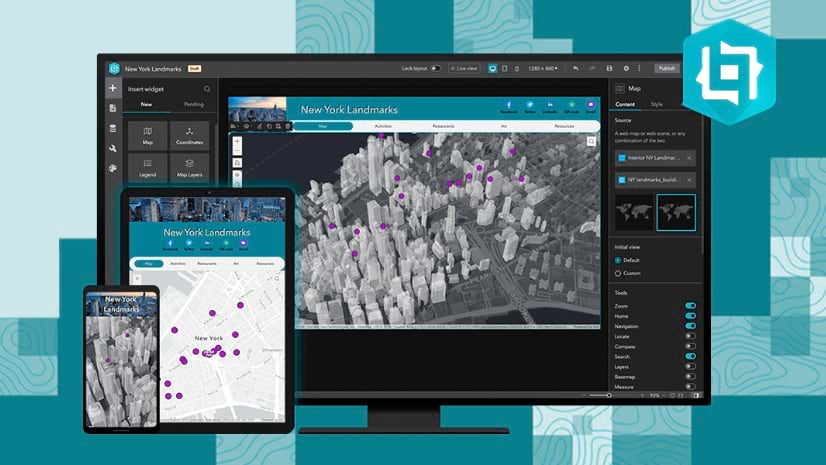Search widgets using the magnifier icon
The width and height of the screenshot is (826, 465).
pos(207,89)
